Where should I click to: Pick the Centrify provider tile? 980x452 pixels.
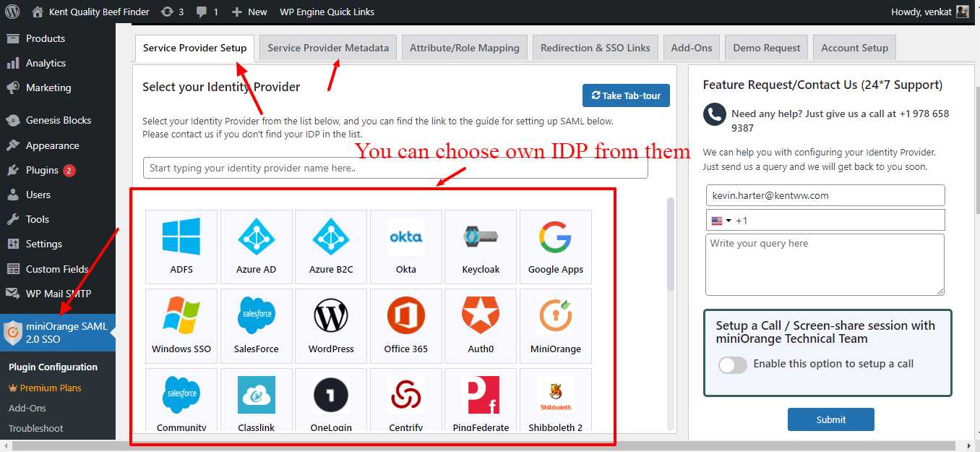(406, 400)
